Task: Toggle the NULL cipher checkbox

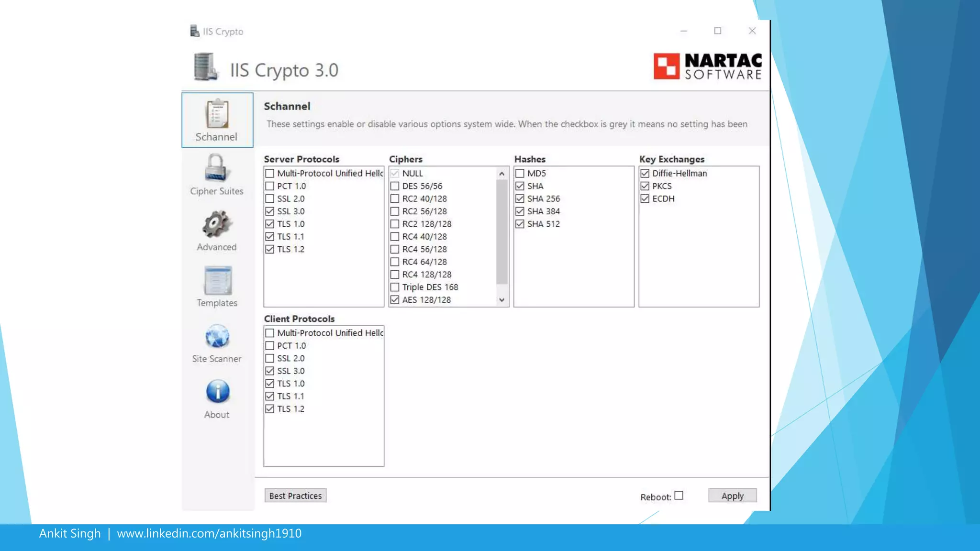Action: coord(395,173)
